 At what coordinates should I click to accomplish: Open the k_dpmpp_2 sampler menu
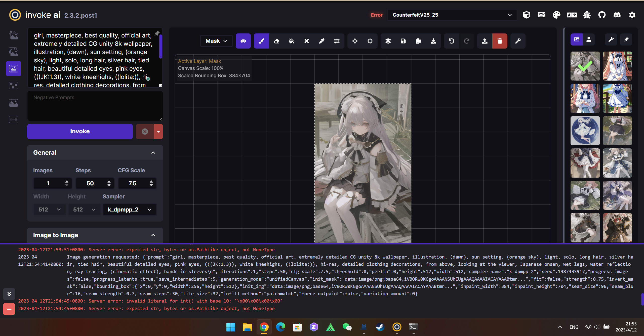click(x=129, y=209)
